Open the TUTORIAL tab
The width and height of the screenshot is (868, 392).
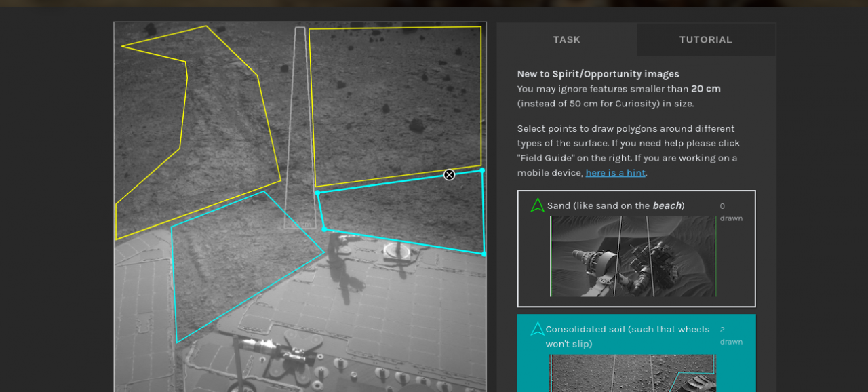(705, 39)
